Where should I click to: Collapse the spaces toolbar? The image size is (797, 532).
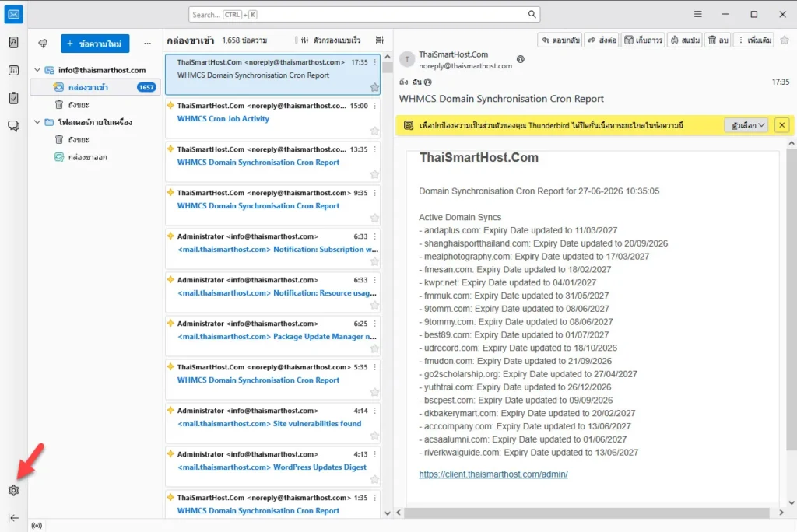14,518
